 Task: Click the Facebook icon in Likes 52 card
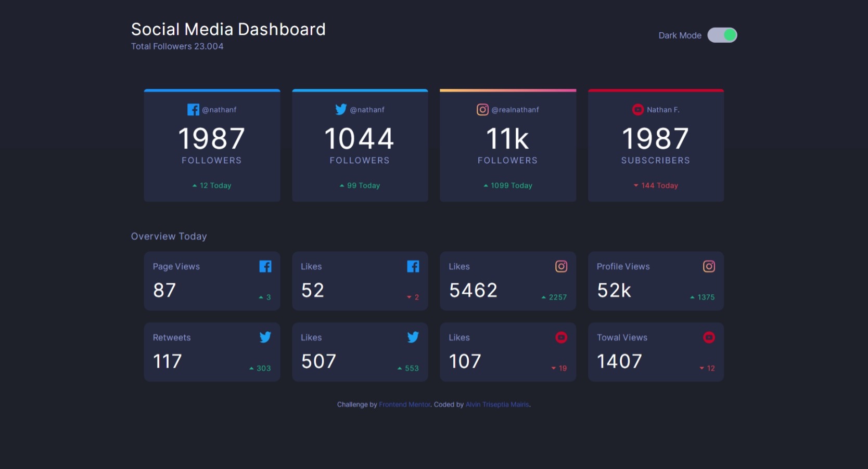pyautogui.click(x=413, y=267)
